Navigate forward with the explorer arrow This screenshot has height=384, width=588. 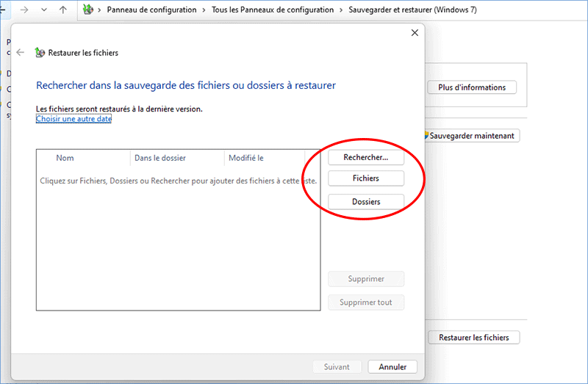tap(24, 10)
